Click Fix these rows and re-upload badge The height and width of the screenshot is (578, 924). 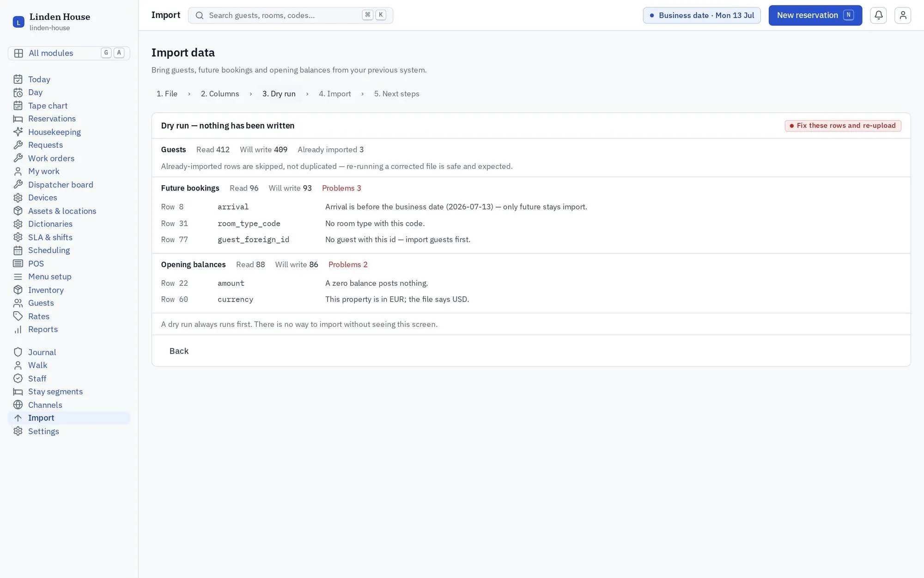pos(843,126)
